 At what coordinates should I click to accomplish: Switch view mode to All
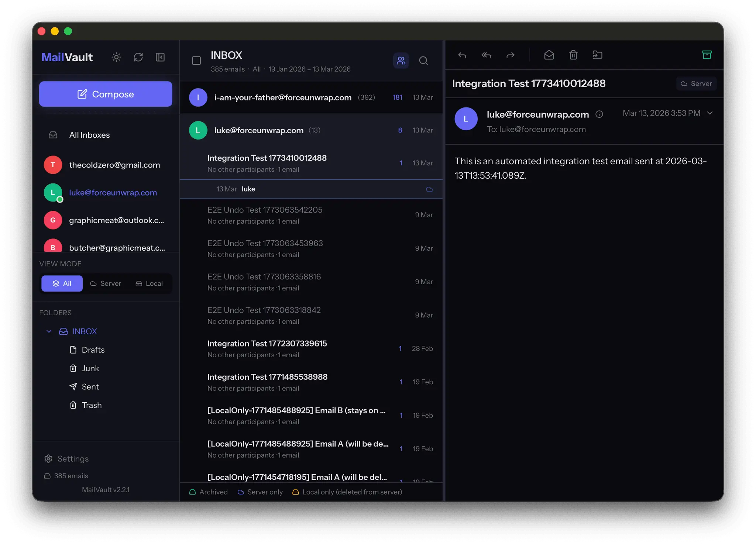click(62, 283)
